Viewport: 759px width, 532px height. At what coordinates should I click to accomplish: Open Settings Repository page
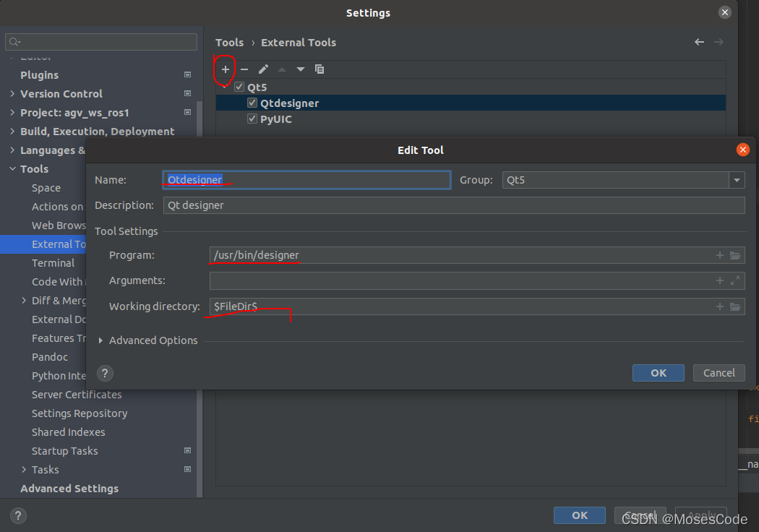[x=80, y=413]
